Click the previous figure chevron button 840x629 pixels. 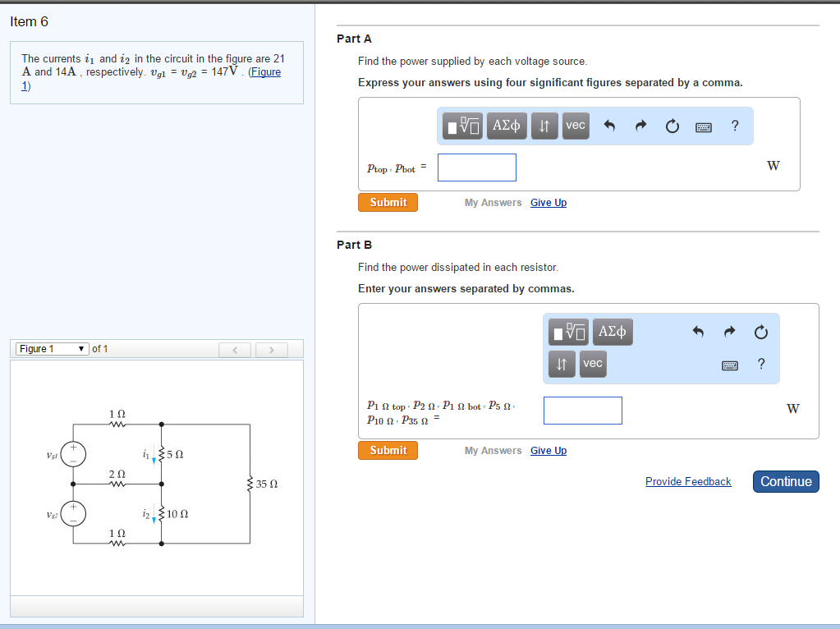click(235, 349)
